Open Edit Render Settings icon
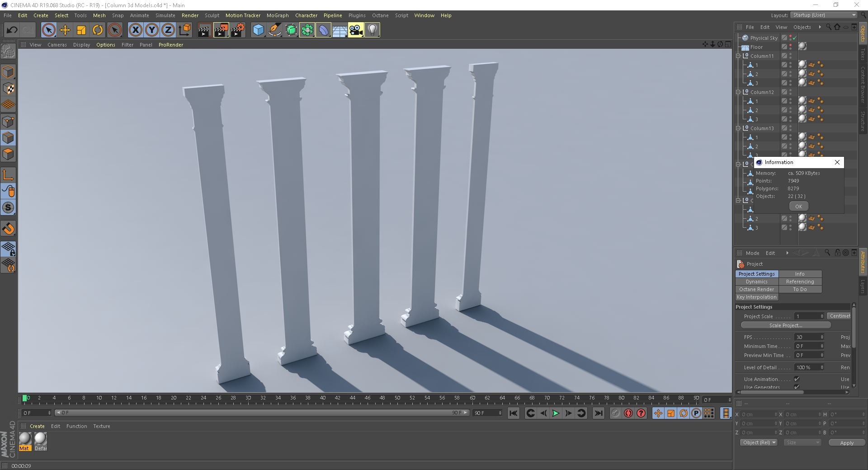868x470 pixels. (237, 30)
